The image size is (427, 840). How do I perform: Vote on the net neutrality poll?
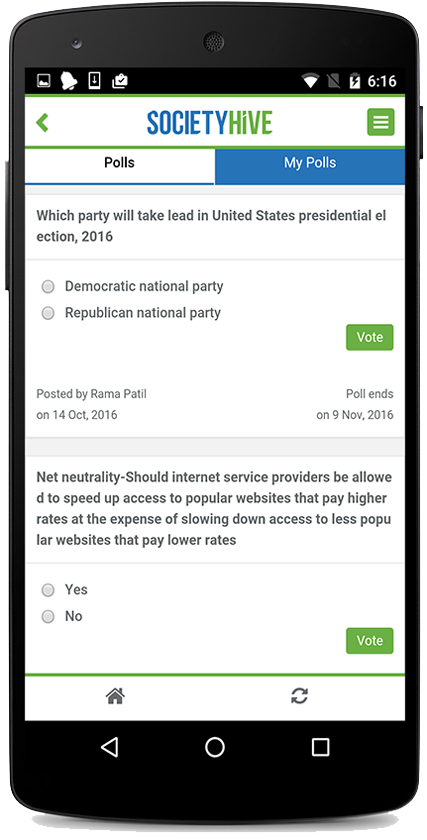pyautogui.click(x=370, y=641)
